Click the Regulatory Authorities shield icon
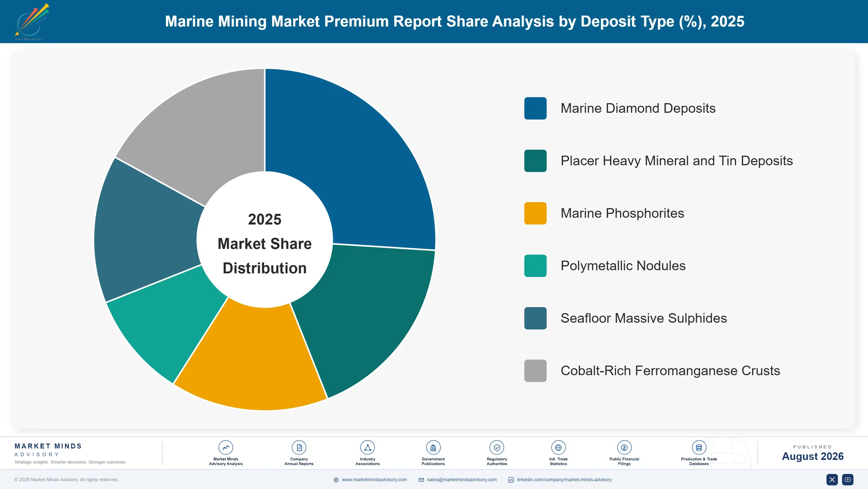Image resolution: width=868 pixels, height=489 pixels. pos(497,447)
